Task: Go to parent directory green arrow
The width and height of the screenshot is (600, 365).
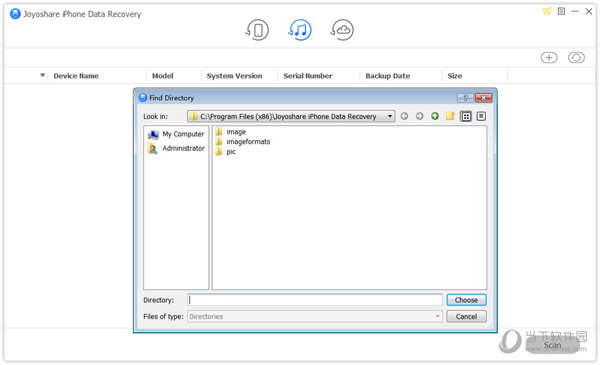Action: [435, 116]
